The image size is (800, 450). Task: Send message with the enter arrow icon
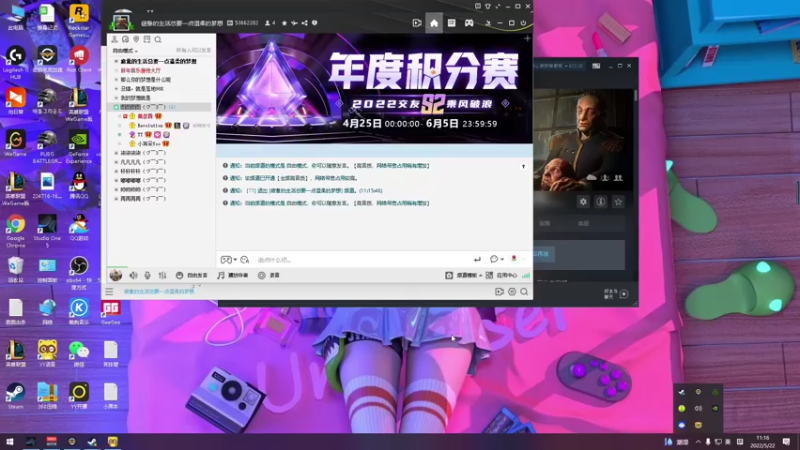coord(477,260)
